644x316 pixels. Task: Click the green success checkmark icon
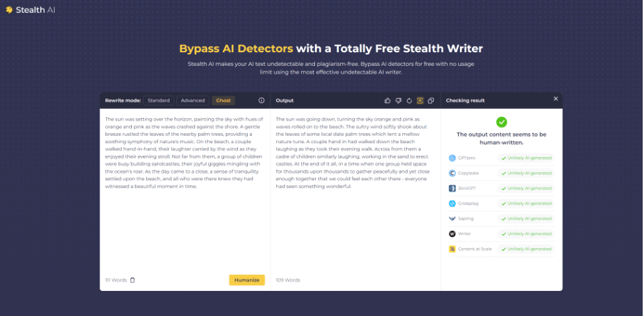pos(502,122)
